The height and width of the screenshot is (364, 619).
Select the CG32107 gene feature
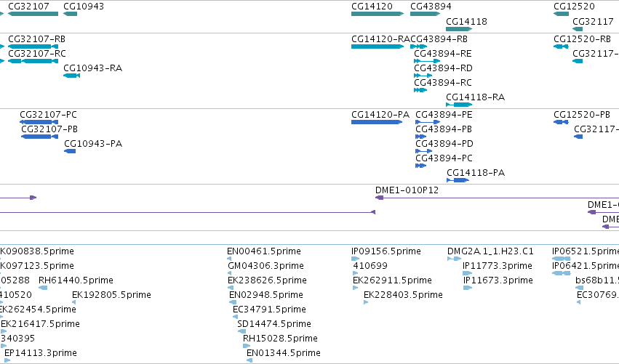[33, 14]
